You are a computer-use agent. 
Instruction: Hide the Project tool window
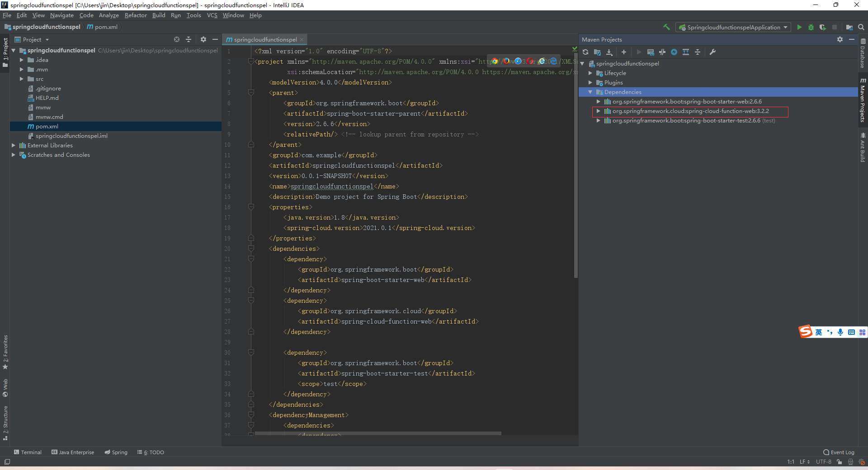(x=215, y=39)
